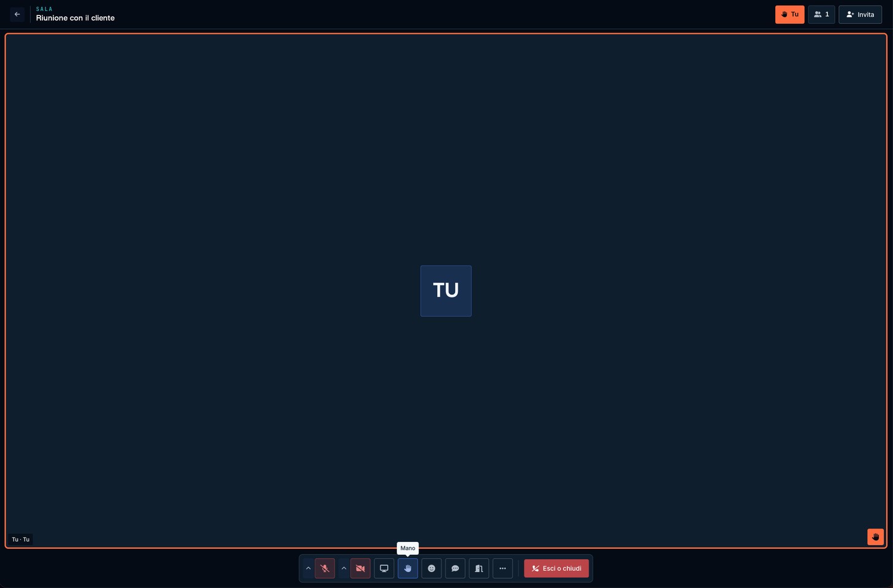
Task: Open breakout rooms door icon
Action: [479, 568]
